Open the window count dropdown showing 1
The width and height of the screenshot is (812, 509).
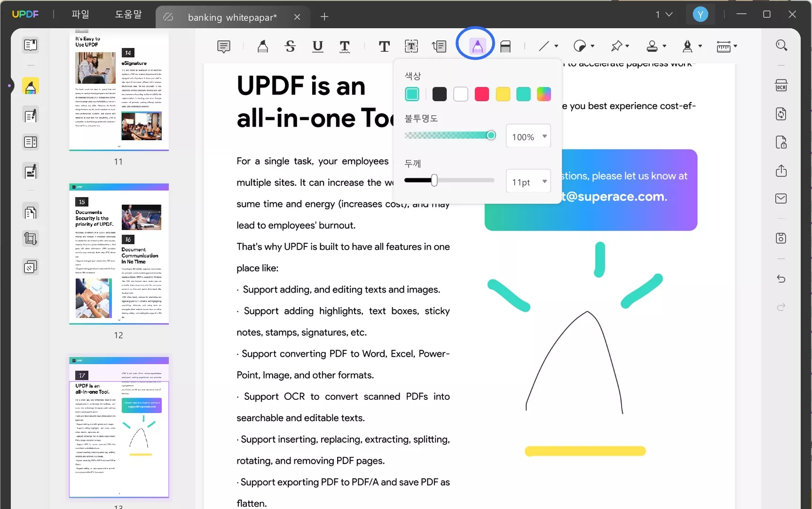tap(664, 15)
